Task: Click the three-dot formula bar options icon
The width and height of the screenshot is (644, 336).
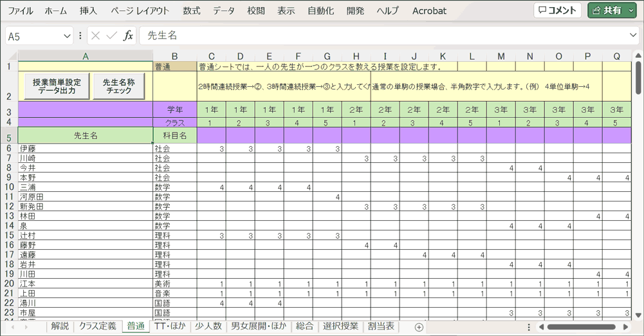Action: coord(80,36)
